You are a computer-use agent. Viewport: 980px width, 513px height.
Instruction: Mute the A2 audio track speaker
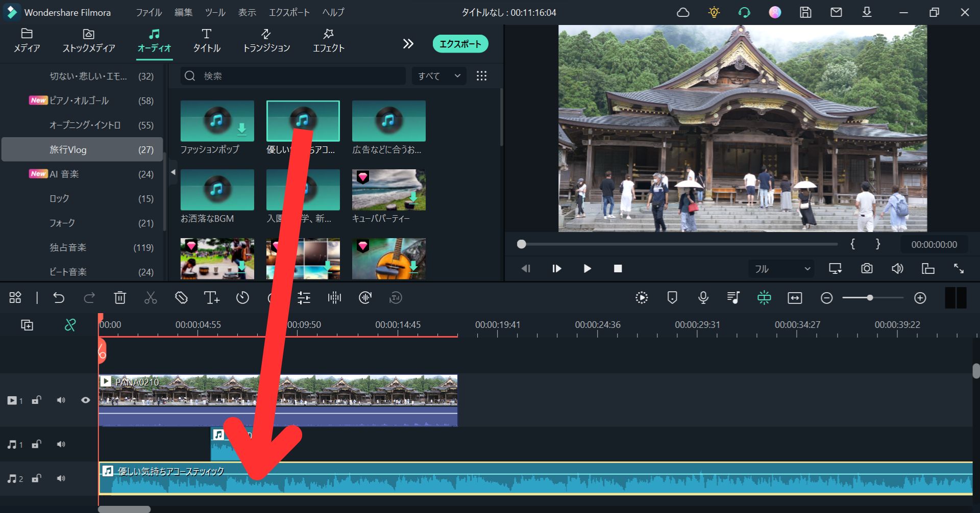61,478
